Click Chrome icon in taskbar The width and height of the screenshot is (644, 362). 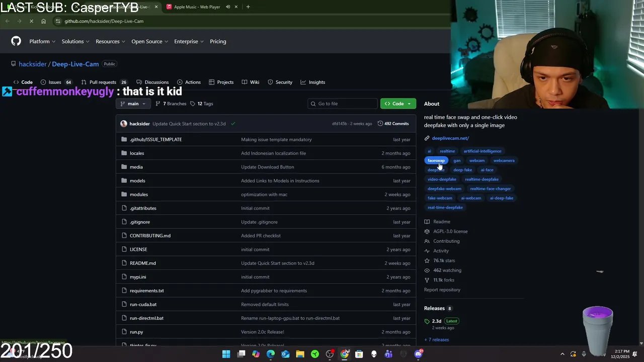point(345,354)
